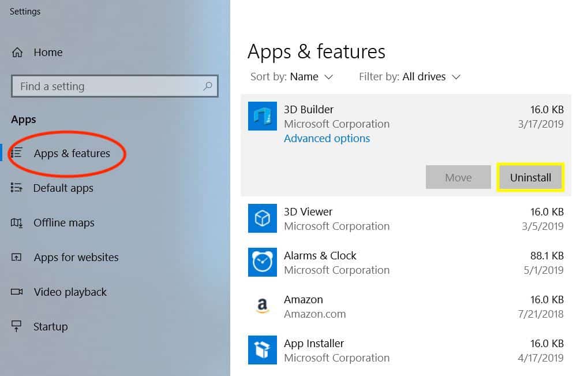The width and height of the screenshot is (588, 376).
Task: Open Advanced options for 3D Builder
Action: (x=327, y=139)
